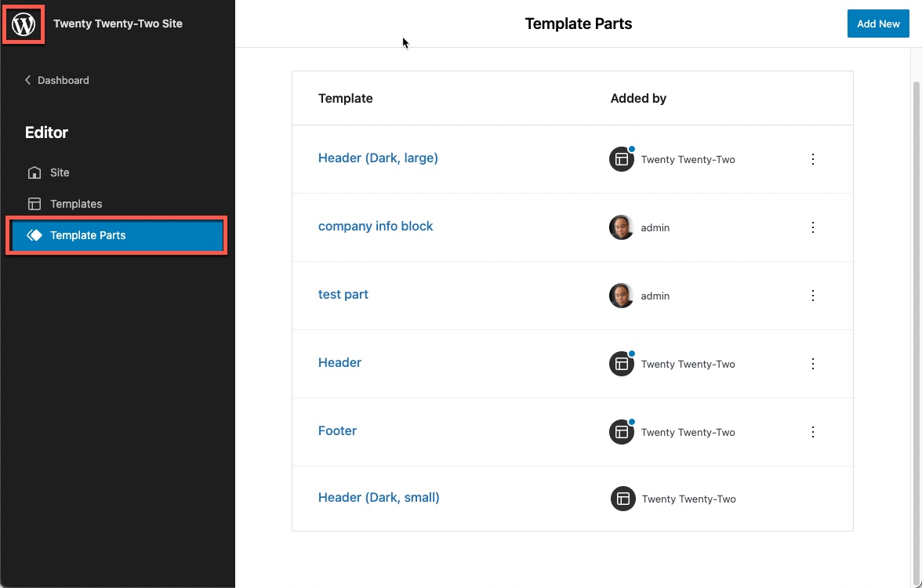Click the Template Parts diamond icon
Screen dimensions: 922x588
coord(34,235)
